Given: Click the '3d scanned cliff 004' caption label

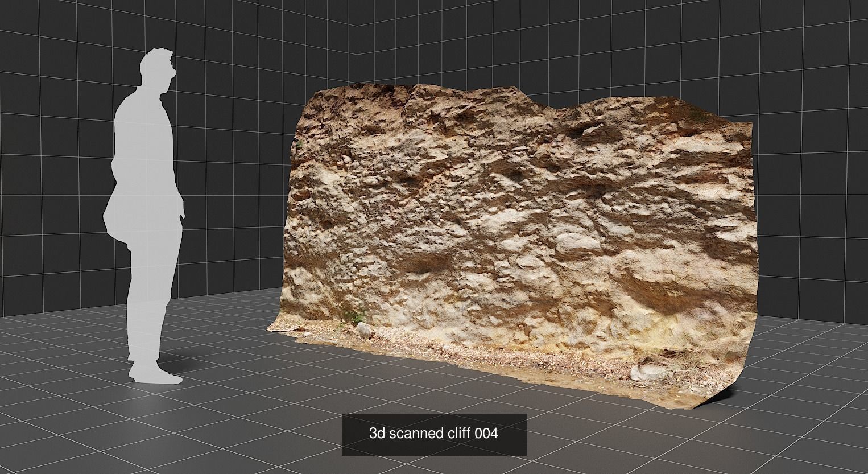Looking at the screenshot, I should pos(433,434).
